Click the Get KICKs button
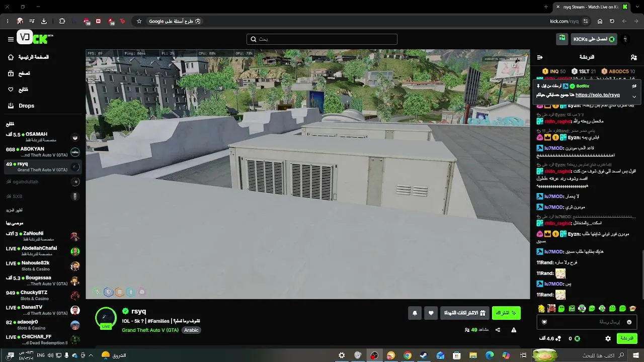 click(594, 39)
